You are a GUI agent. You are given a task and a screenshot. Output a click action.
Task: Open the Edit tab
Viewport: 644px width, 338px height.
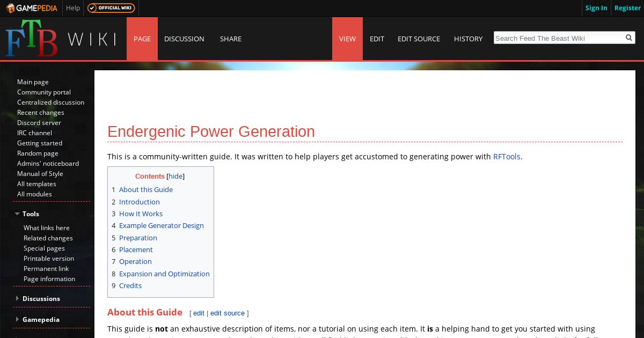(x=377, y=39)
